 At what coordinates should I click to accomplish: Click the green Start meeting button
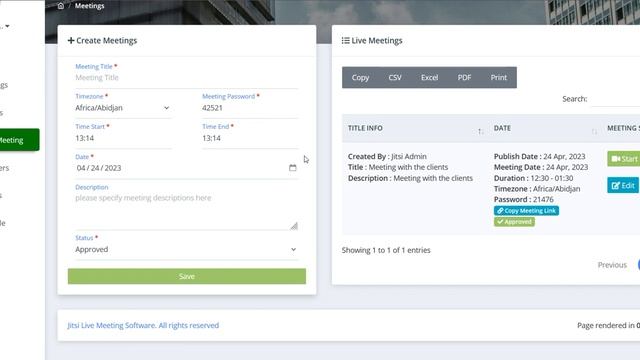pyautogui.click(x=624, y=159)
